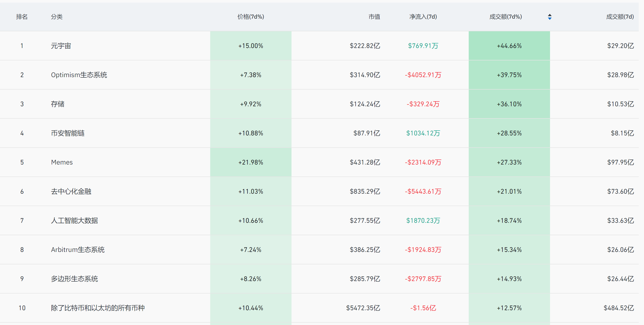Click volume value $484.52亿
The height and width of the screenshot is (325, 644).
(619, 308)
